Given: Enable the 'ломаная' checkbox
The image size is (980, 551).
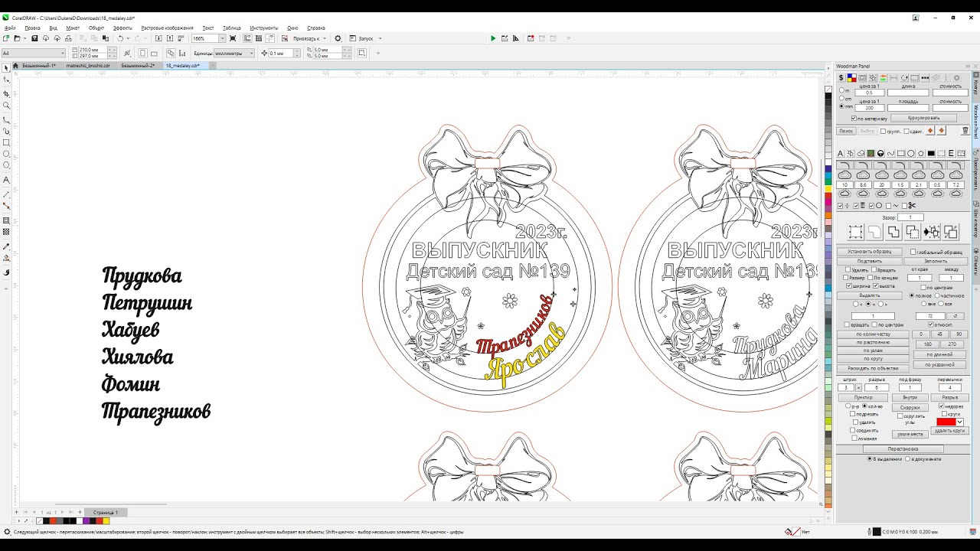Looking at the screenshot, I should coord(854,439).
